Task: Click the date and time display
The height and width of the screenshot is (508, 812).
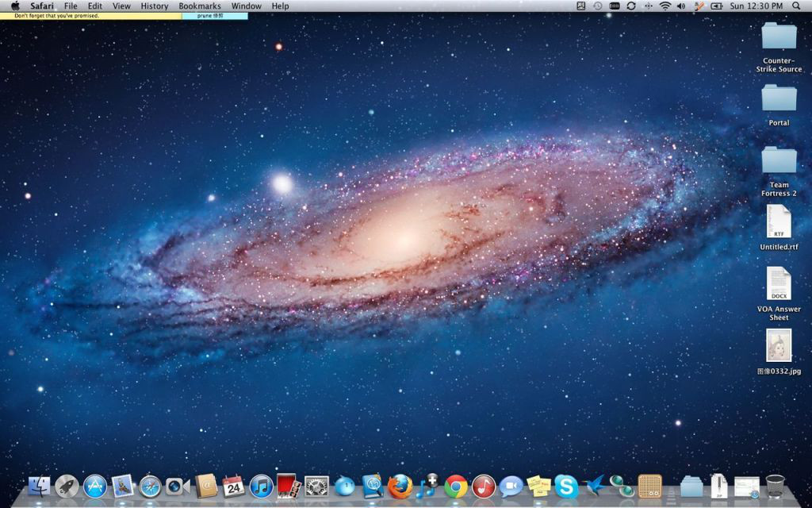Action: [x=756, y=6]
